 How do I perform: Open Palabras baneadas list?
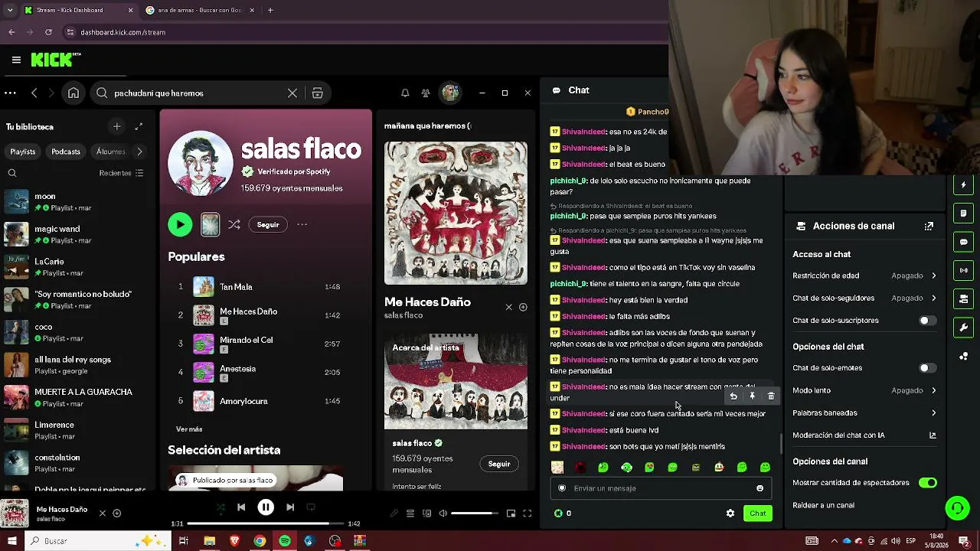[x=864, y=412]
